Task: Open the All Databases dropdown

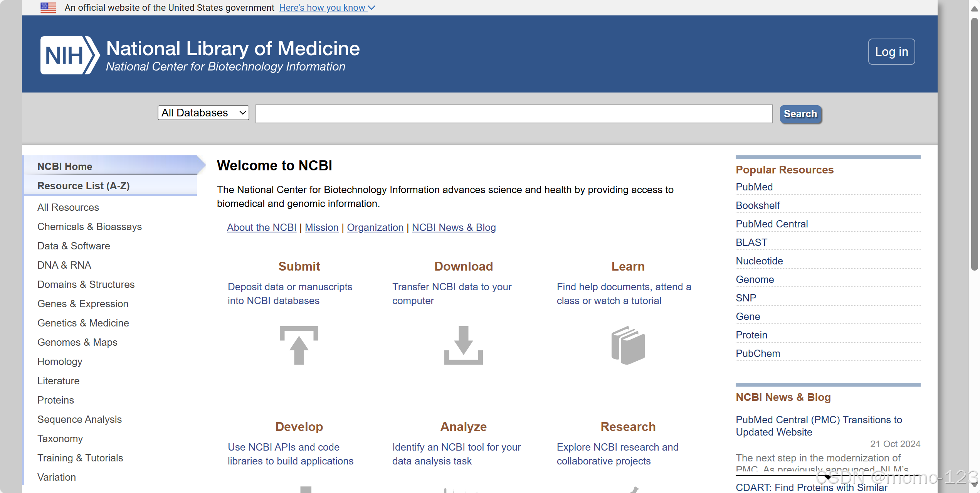Action: 203,113
